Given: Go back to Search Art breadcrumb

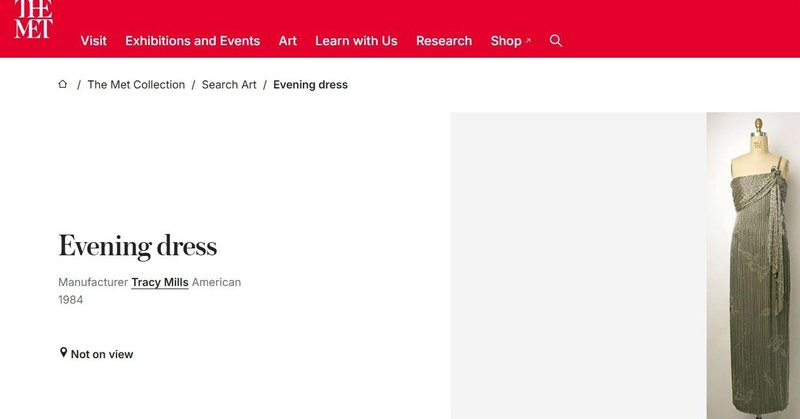Looking at the screenshot, I should point(229,85).
